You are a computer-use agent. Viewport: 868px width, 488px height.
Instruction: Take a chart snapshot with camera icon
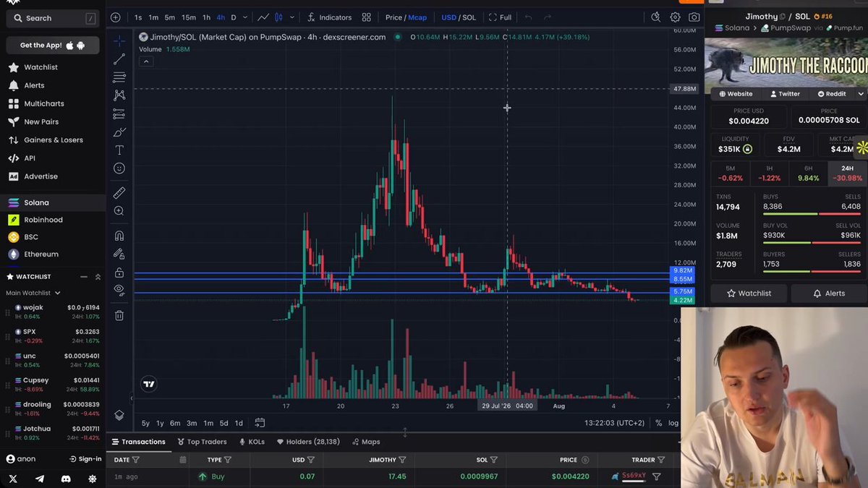coord(694,17)
